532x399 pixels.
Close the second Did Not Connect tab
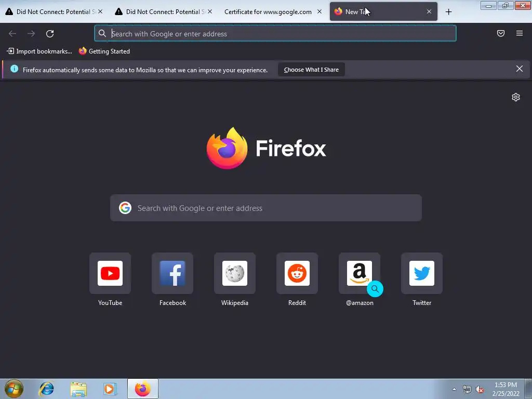pos(210,11)
